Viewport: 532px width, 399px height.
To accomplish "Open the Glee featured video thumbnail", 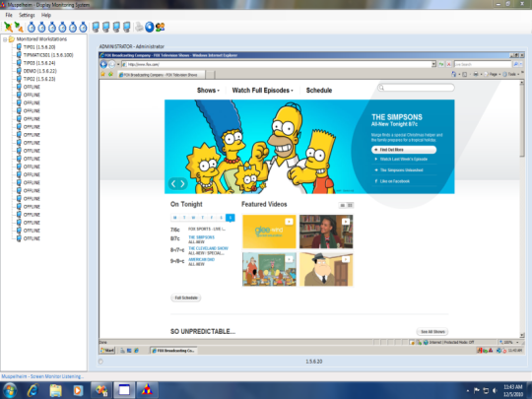I will point(269,232).
